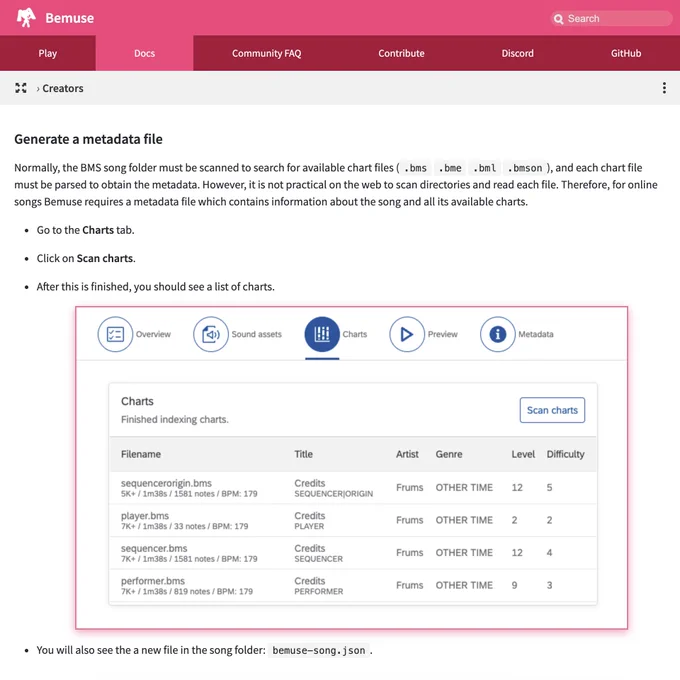The image size is (680, 680).
Task: Click the PERFORMER subtitle text
Action: pos(319,592)
